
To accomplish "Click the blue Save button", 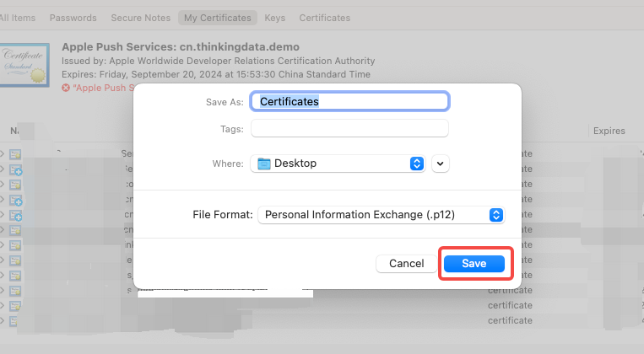I will [x=474, y=263].
